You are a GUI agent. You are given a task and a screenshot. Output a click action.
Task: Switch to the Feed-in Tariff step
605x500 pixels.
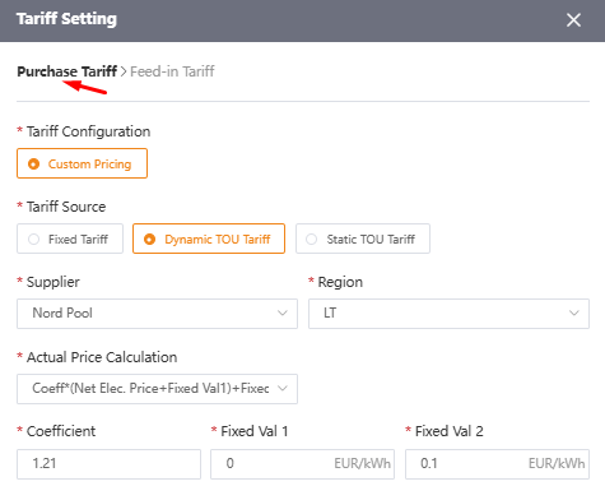point(172,71)
